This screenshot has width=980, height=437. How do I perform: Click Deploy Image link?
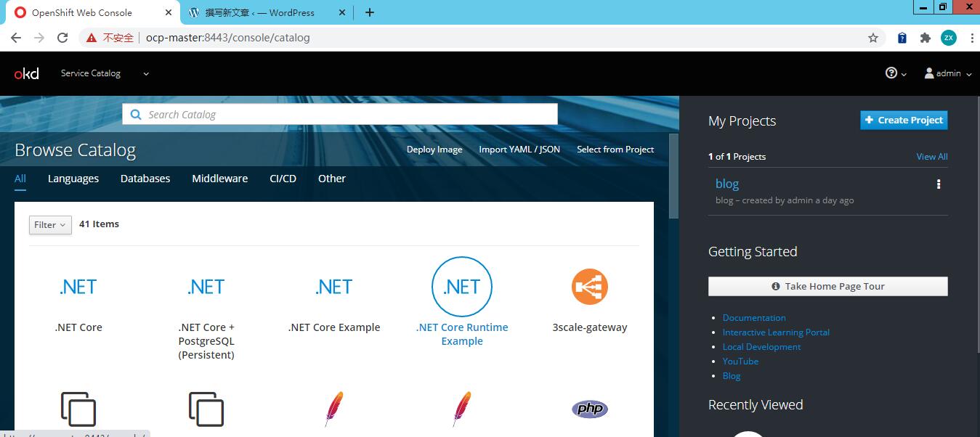pyautogui.click(x=434, y=150)
